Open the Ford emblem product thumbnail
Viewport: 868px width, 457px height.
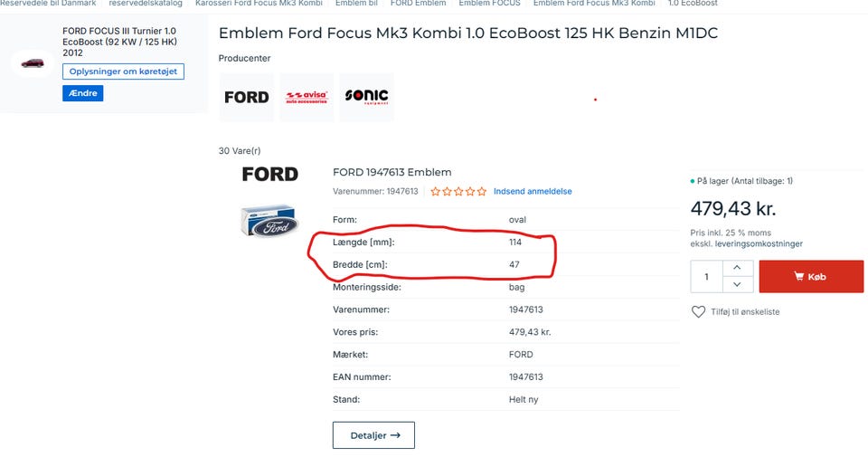pos(269,222)
